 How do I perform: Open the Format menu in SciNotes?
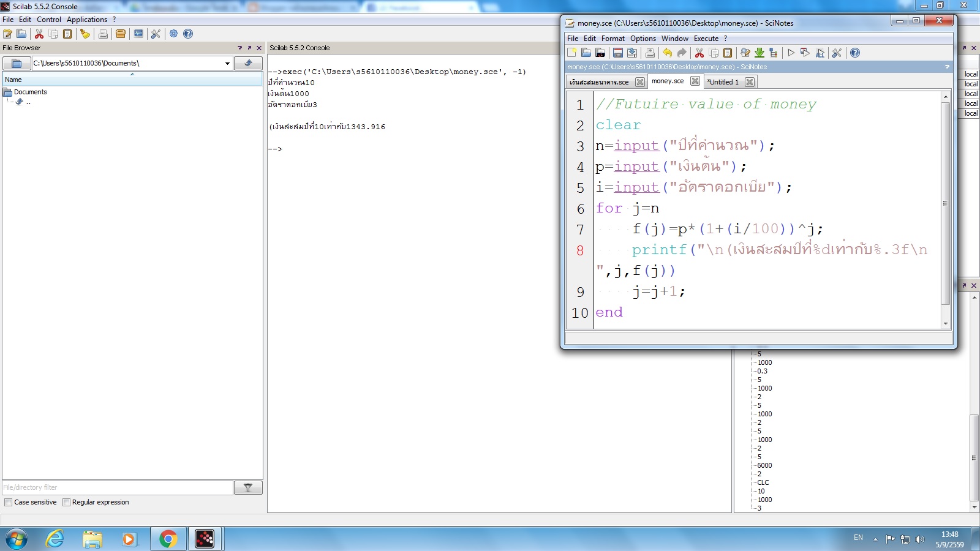coord(613,38)
